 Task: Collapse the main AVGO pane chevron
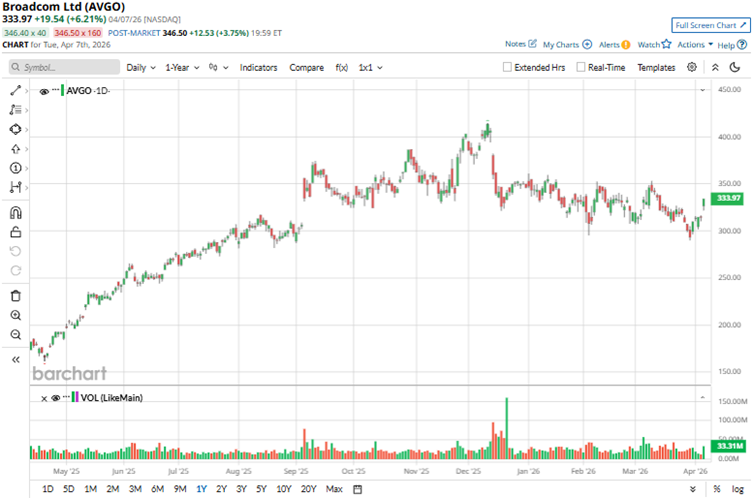pyautogui.click(x=703, y=90)
